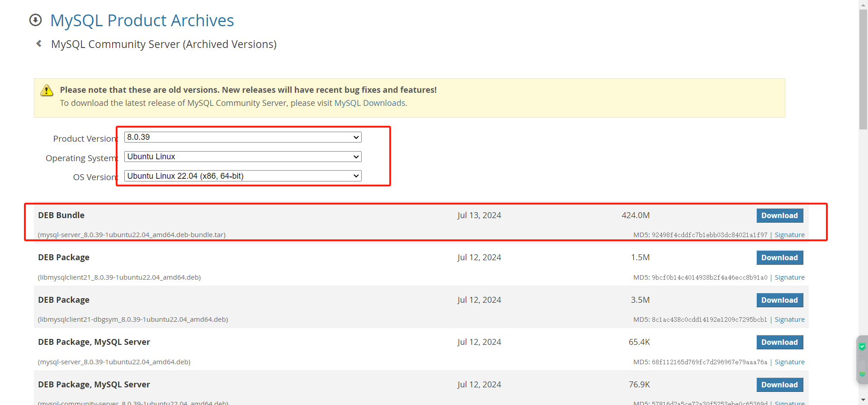Viewport: 868px width, 405px height.
Task: Open the MySQL Downloads link
Action: [370, 103]
